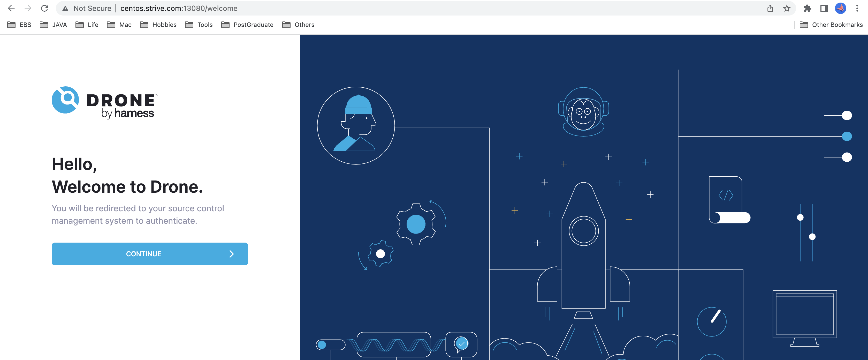Open the Chrome profile avatar
The width and height of the screenshot is (868, 360).
pos(840,9)
